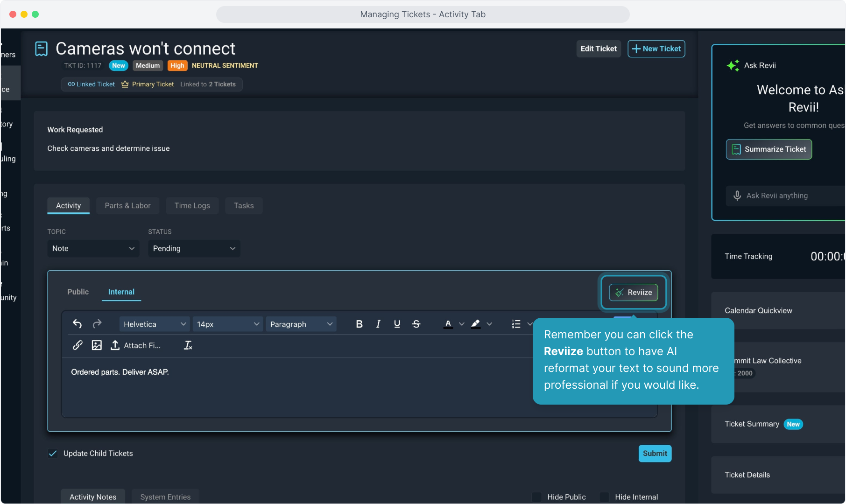Apply strikethrough formatting
The height and width of the screenshot is (504, 846).
coord(416,324)
